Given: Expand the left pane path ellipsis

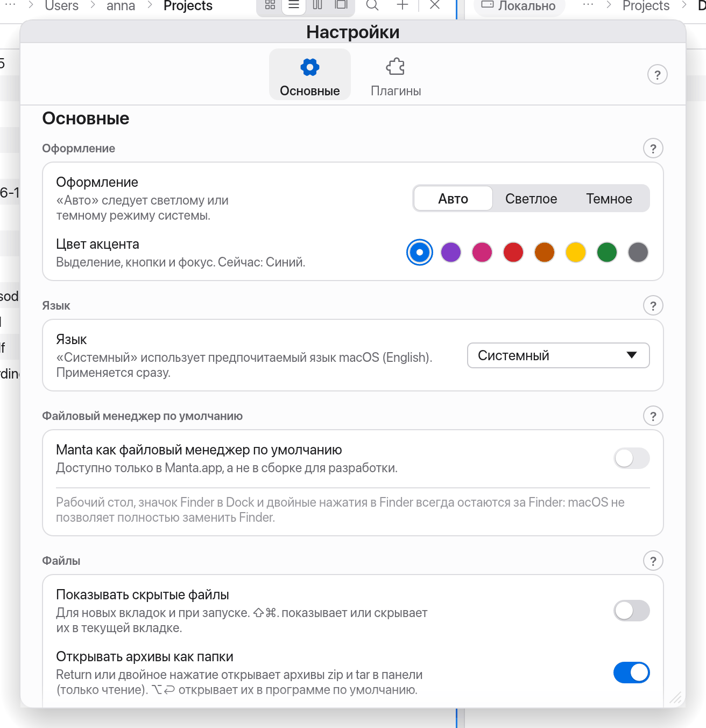Looking at the screenshot, I should click(x=10, y=5).
